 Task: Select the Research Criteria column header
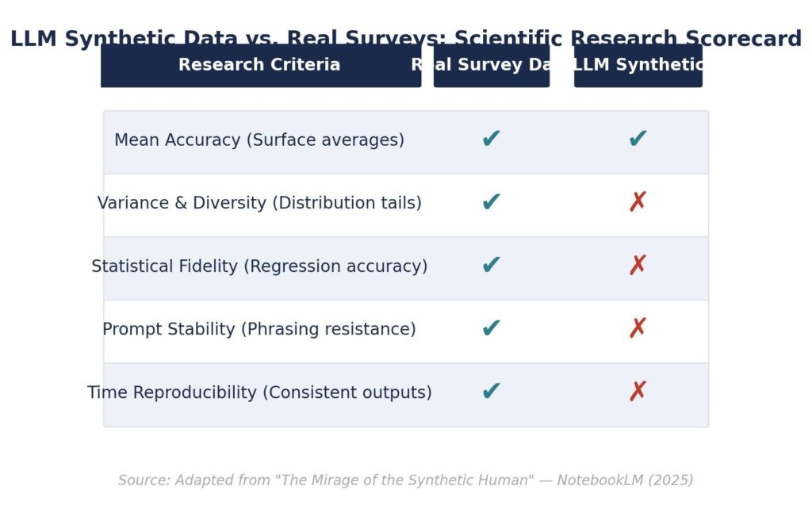click(x=260, y=65)
